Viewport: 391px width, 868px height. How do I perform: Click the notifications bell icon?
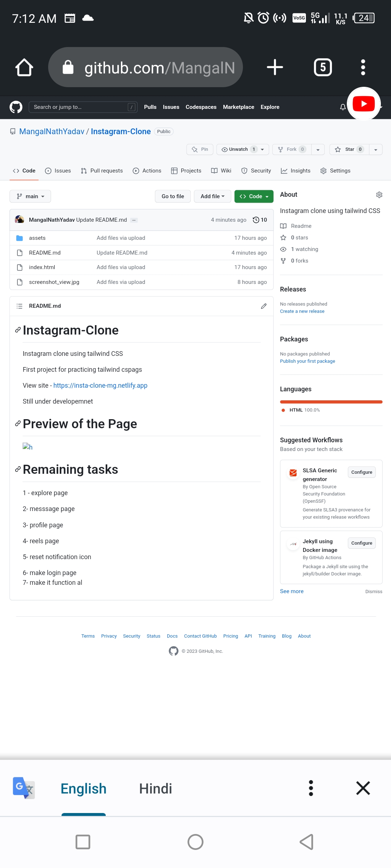tap(342, 107)
